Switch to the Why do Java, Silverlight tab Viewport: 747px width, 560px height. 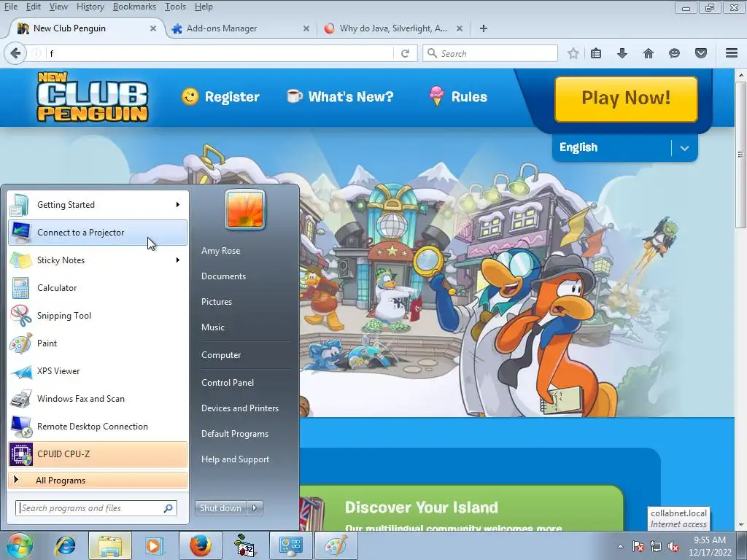393,28
